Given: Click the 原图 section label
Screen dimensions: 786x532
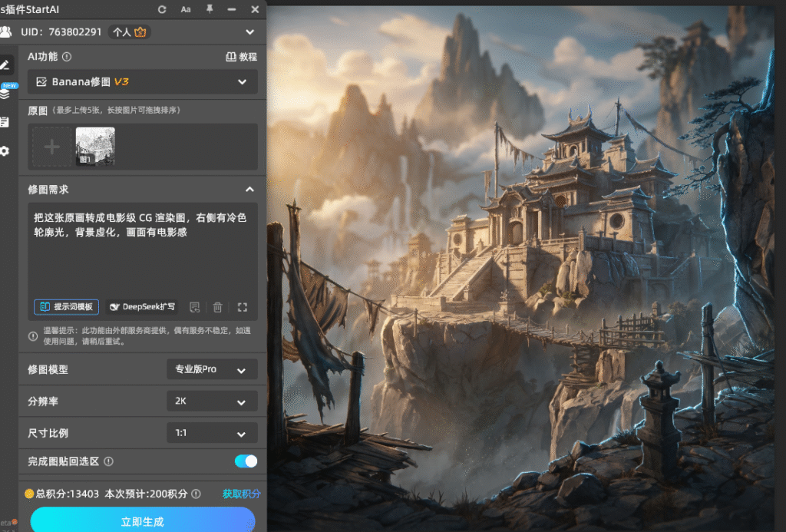Looking at the screenshot, I should point(37,111).
